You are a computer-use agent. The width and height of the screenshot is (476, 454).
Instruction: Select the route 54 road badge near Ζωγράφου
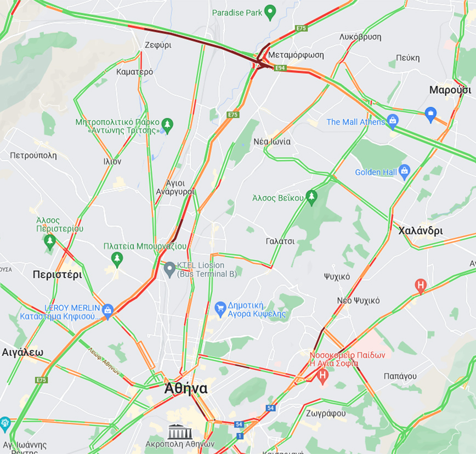click(271, 408)
